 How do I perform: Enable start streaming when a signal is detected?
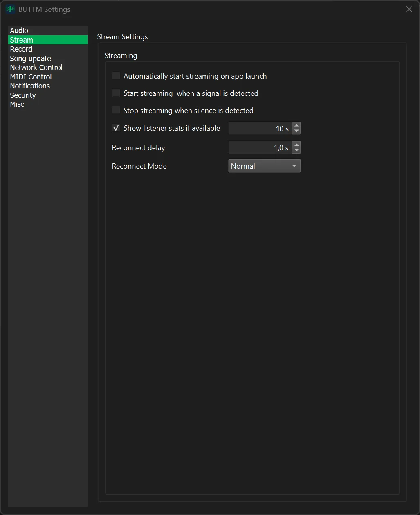[x=116, y=93]
